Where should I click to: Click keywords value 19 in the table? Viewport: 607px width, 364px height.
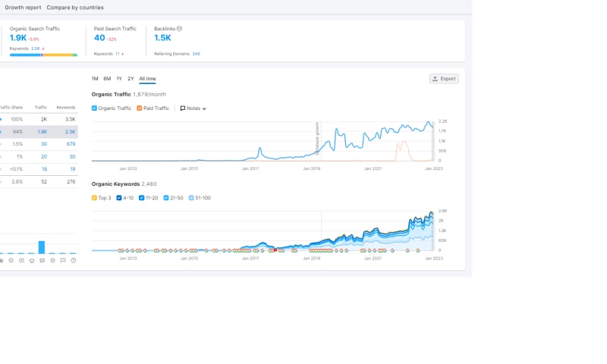coord(73,169)
